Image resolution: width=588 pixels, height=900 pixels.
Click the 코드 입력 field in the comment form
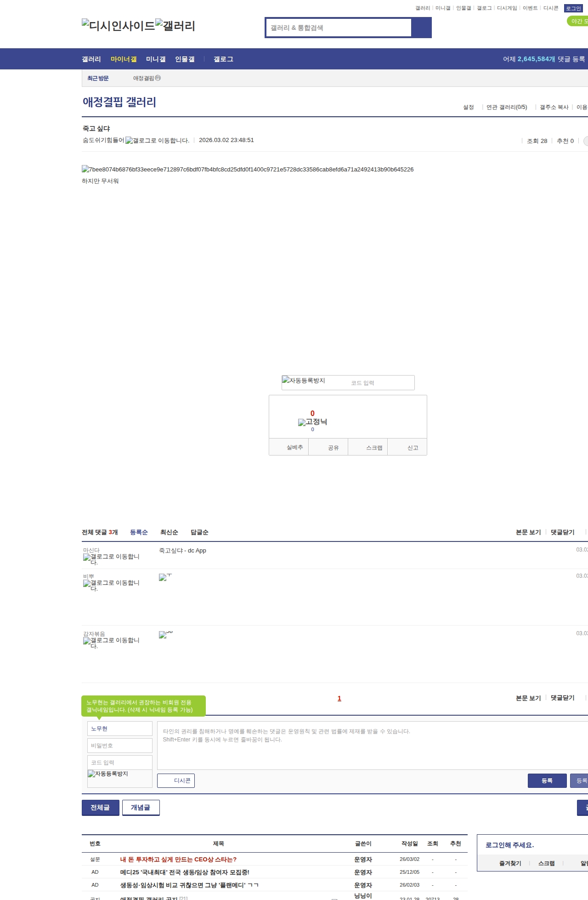[x=120, y=763]
